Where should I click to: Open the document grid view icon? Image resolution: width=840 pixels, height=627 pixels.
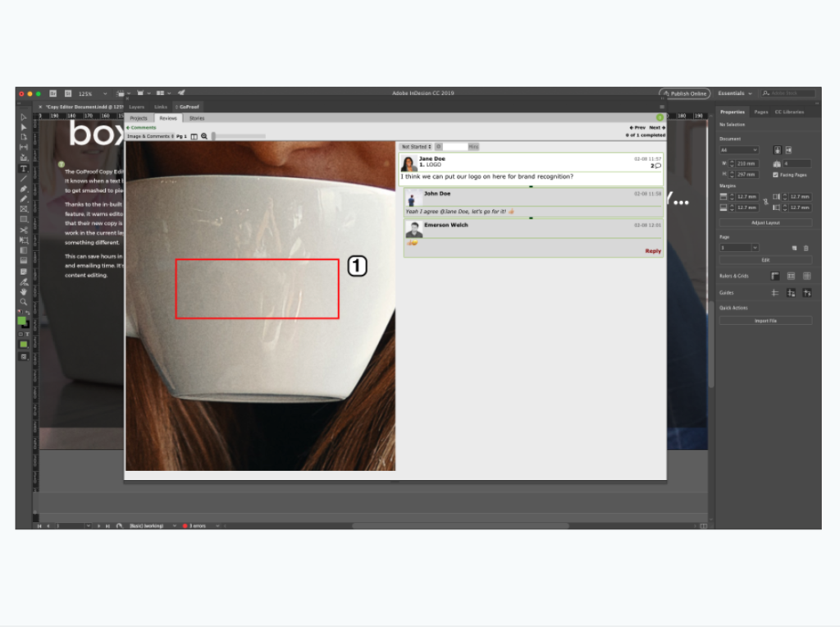pyautogui.click(x=807, y=275)
